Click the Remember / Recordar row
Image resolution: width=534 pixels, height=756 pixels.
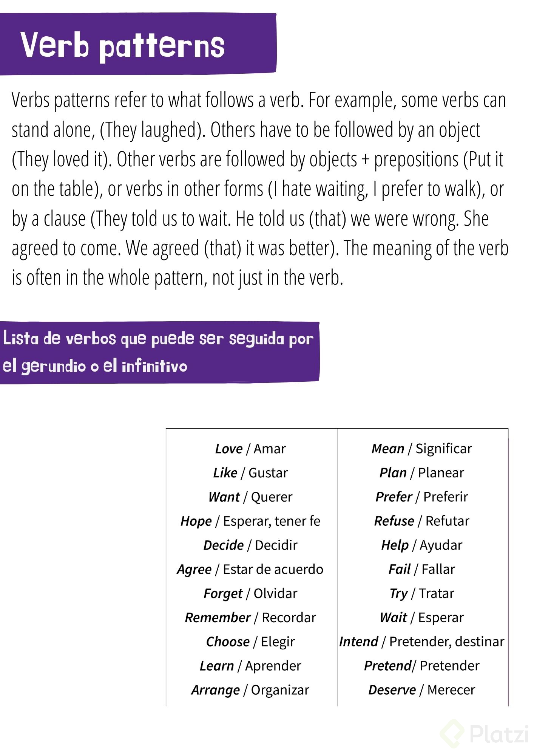[x=250, y=618]
